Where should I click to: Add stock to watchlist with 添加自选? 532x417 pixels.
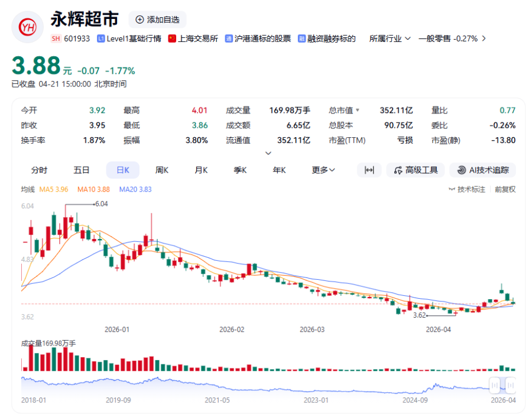[x=157, y=20]
